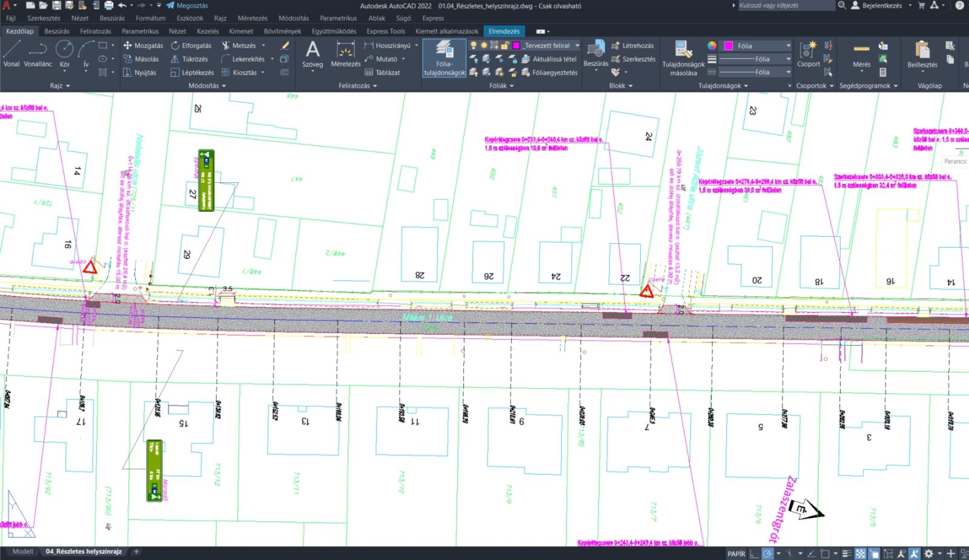The width and height of the screenshot is (969, 560).
Task: Toggle polar tracking in status bar
Action: click(x=768, y=554)
